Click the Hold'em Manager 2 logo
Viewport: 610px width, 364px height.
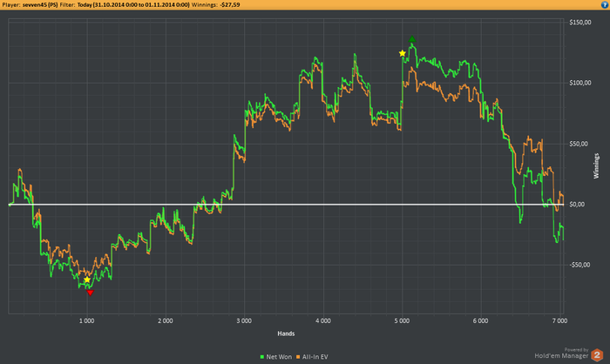(x=597, y=355)
